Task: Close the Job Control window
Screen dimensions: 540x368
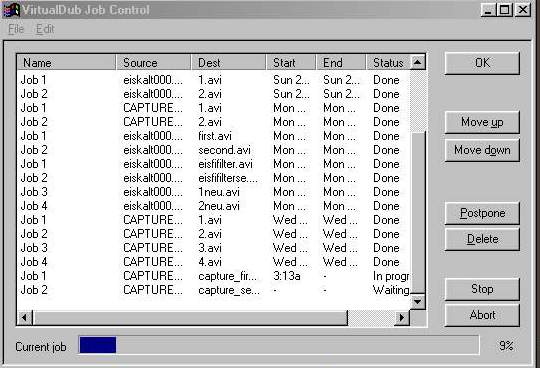Action: click(523, 10)
